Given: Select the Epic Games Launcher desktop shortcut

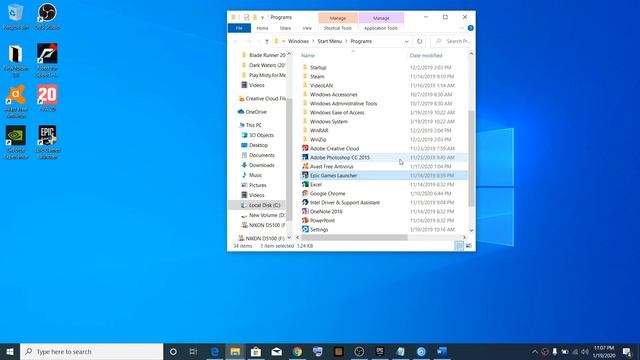Looking at the screenshot, I should click(47, 142).
